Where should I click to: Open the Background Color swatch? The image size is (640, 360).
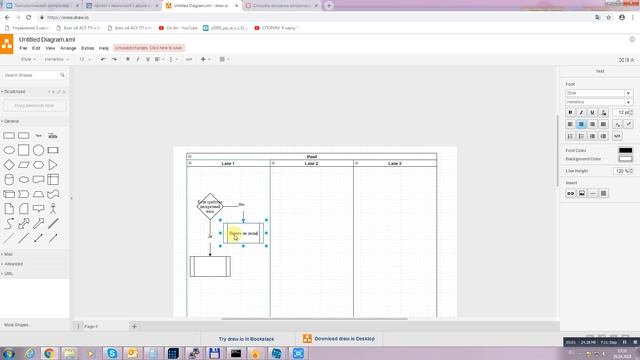click(x=625, y=159)
